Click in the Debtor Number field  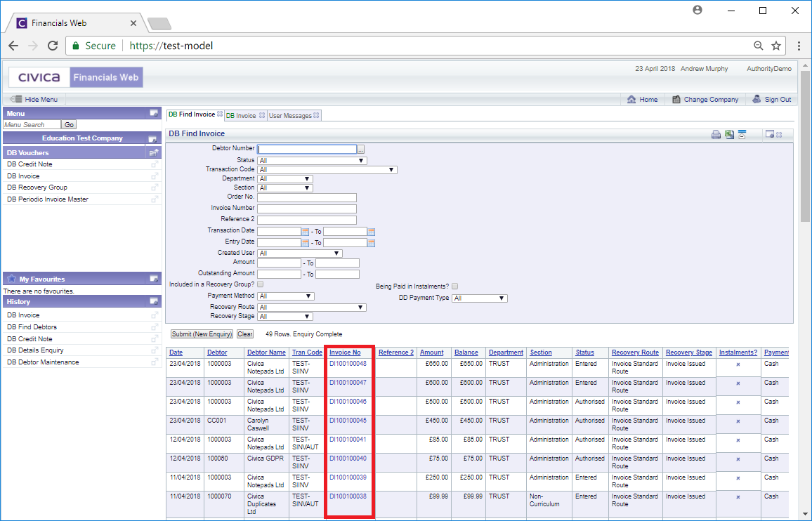[x=307, y=149]
